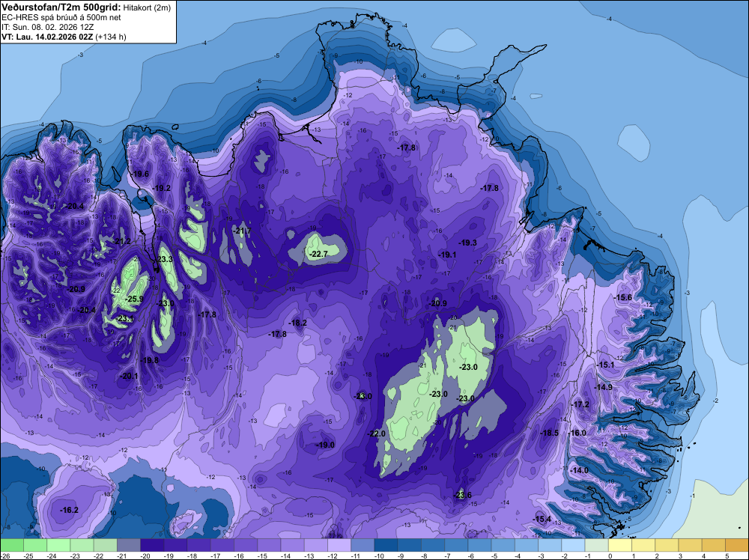Select the grey-blue legend swatch above -21
The height and width of the screenshot is (560, 749).
(x=129, y=545)
